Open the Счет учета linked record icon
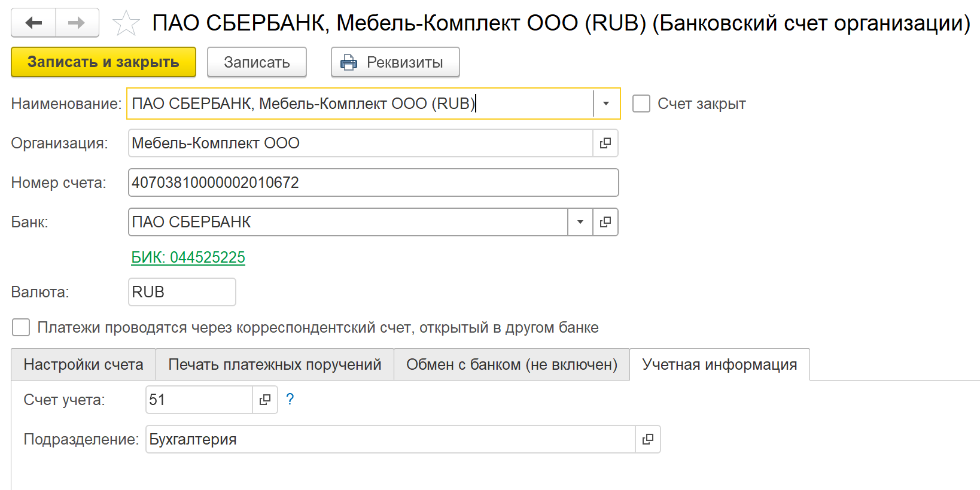The height and width of the screenshot is (490, 980). [x=265, y=400]
